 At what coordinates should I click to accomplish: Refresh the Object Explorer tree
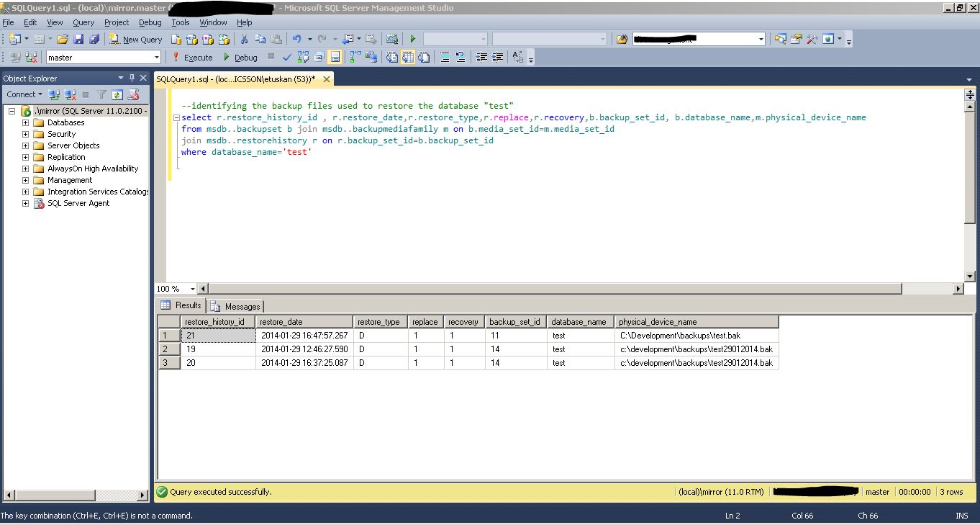(117, 94)
